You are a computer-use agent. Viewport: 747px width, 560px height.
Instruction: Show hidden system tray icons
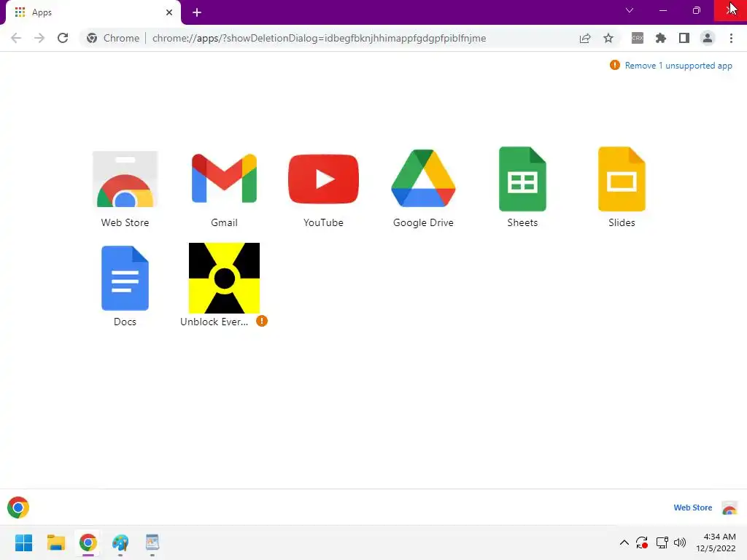[x=624, y=542]
